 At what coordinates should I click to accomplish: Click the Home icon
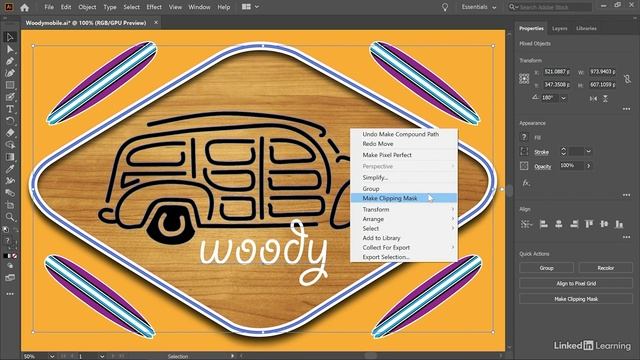click(x=24, y=7)
